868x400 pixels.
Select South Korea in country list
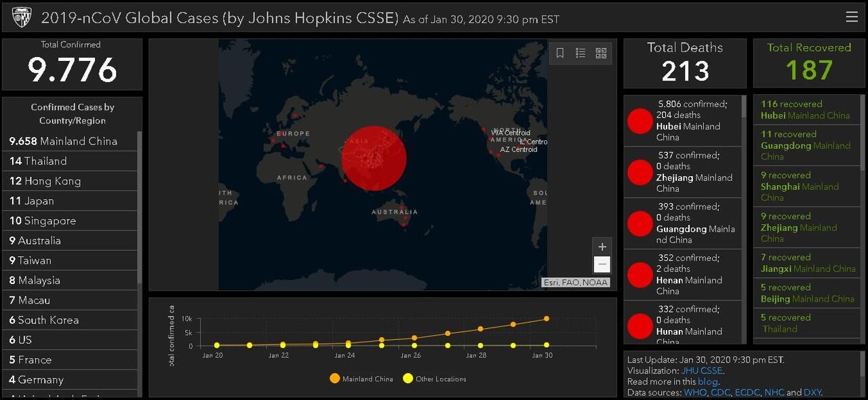(x=70, y=320)
